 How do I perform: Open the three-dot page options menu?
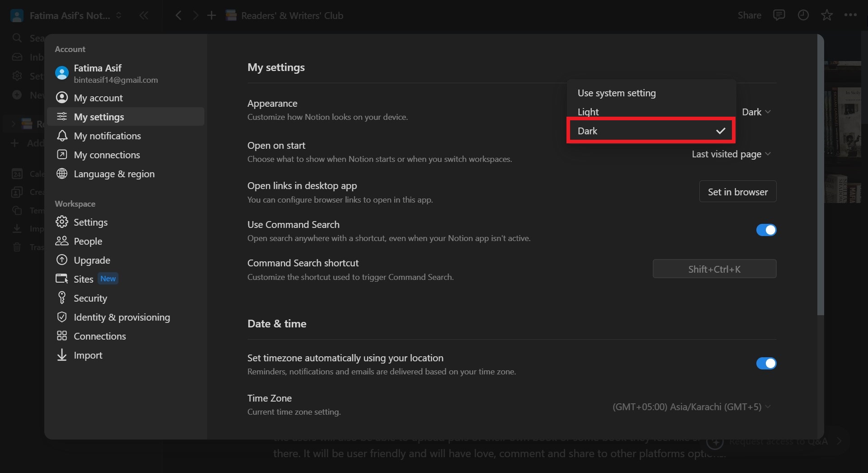click(x=850, y=15)
